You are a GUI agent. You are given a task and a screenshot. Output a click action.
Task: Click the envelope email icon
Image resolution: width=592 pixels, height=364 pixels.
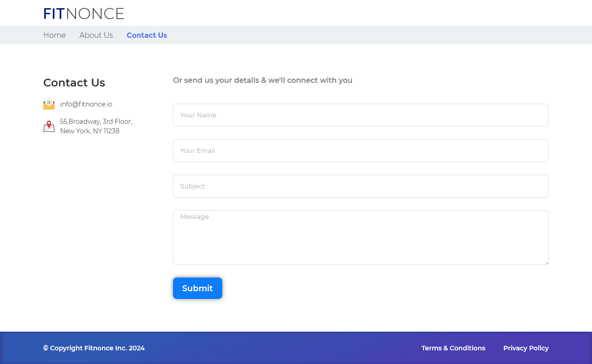(x=49, y=104)
